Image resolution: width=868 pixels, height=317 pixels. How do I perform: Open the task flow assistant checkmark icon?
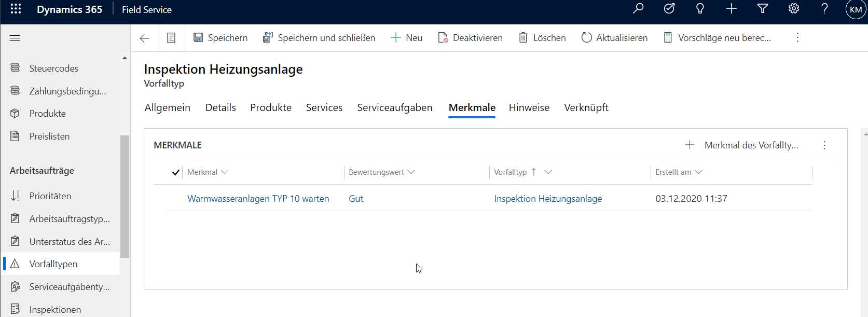pyautogui.click(x=669, y=9)
